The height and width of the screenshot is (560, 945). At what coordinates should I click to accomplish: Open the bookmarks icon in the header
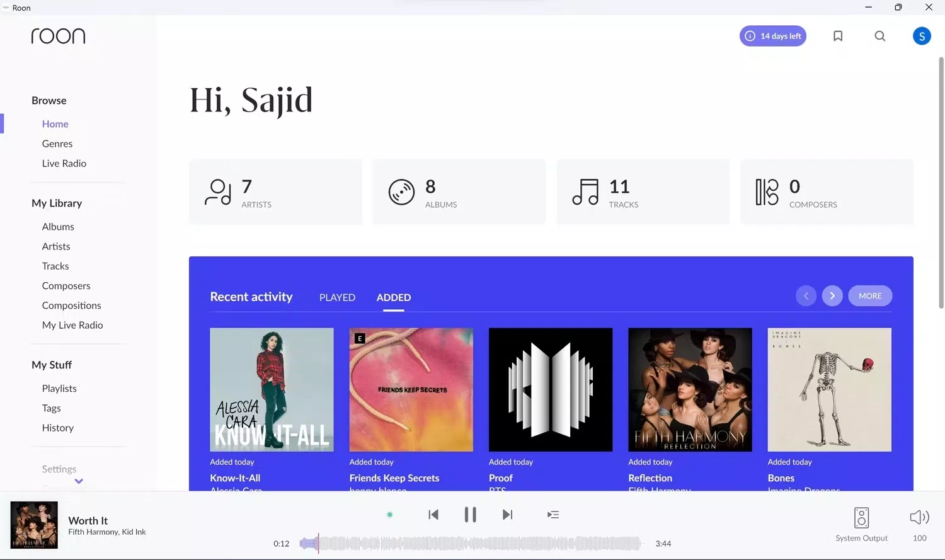tap(838, 36)
